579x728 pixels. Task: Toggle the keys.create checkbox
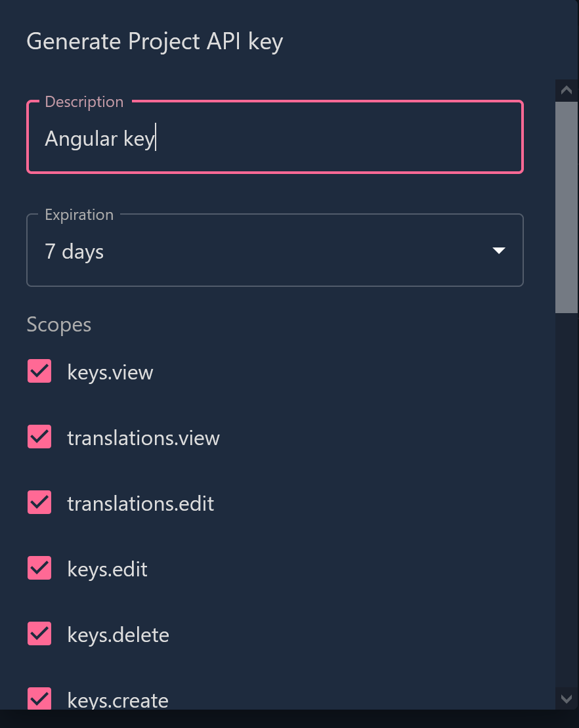pos(39,699)
